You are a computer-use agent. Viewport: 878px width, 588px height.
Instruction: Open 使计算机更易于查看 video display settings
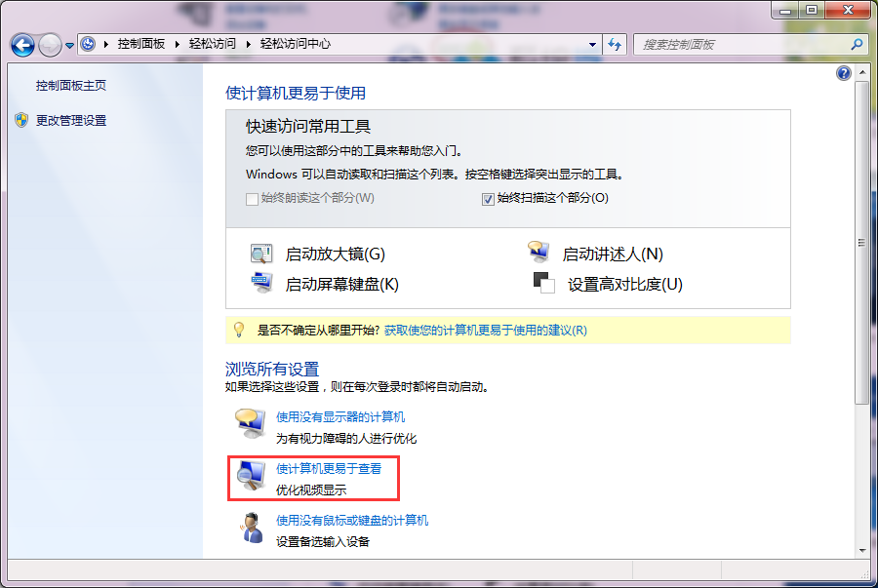(331, 470)
